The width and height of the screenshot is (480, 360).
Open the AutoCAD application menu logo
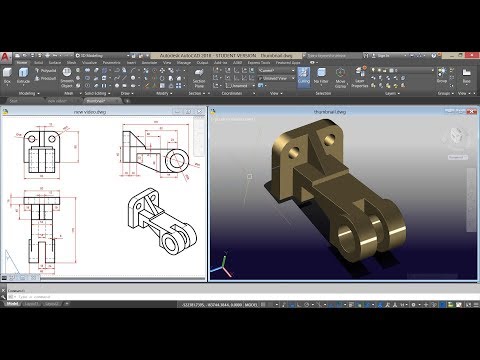(x=6, y=57)
